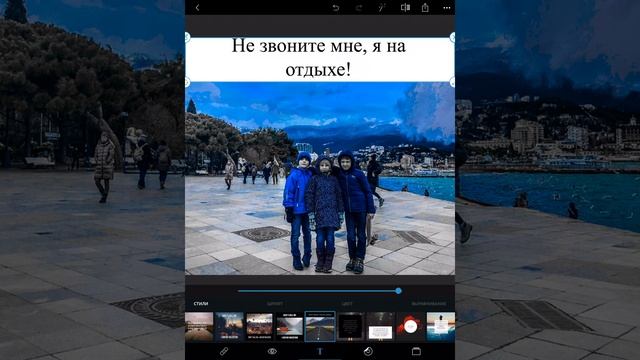
Task: Choose the black card text style
Action: tap(350, 326)
